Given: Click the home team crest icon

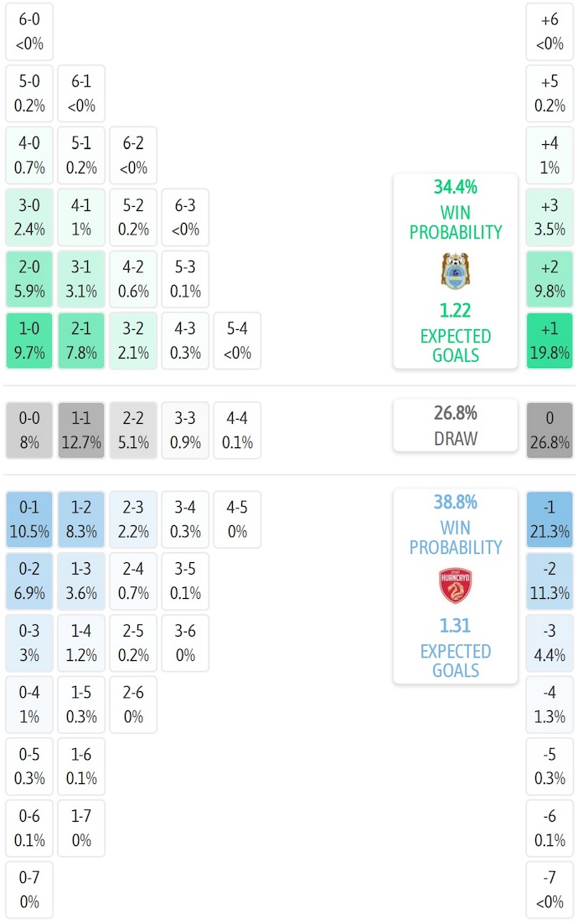Looking at the screenshot, I should point(456,271).
